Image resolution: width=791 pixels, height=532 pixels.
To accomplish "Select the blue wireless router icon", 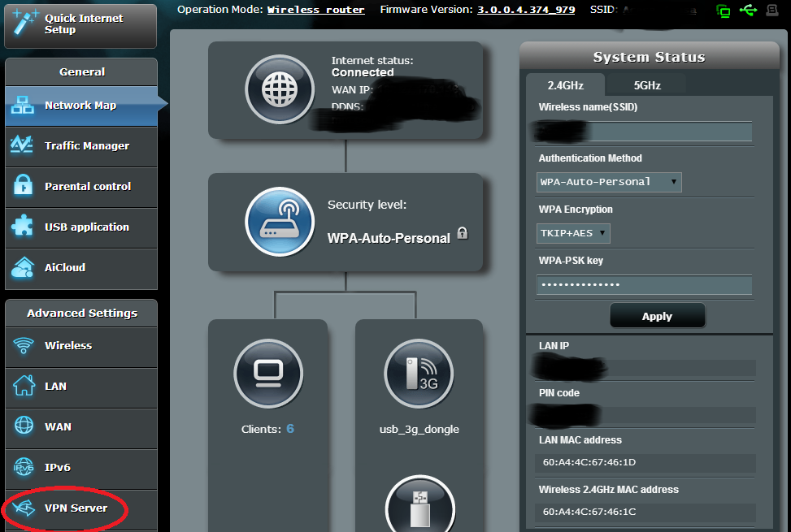I will coord(280,222).
